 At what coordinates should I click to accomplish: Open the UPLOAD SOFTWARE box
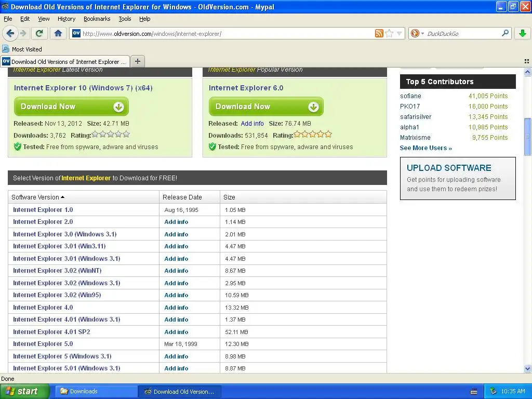click(x=458, y=179)
